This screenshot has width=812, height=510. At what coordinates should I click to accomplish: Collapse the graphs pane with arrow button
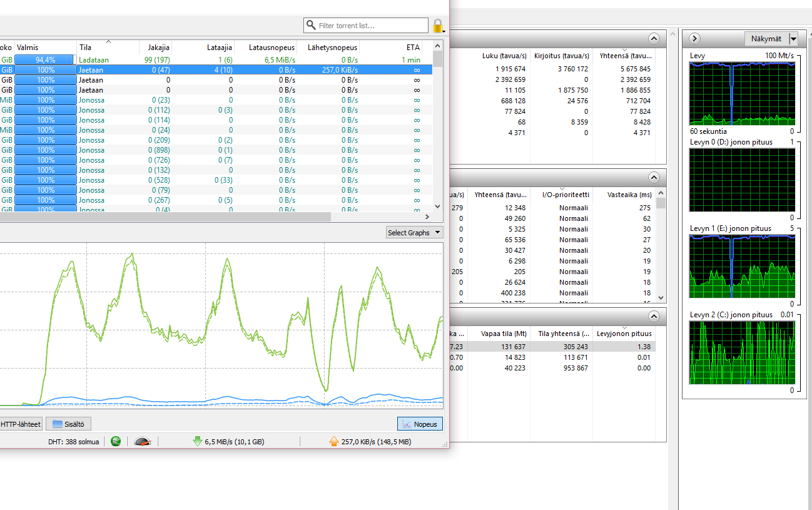694,39
